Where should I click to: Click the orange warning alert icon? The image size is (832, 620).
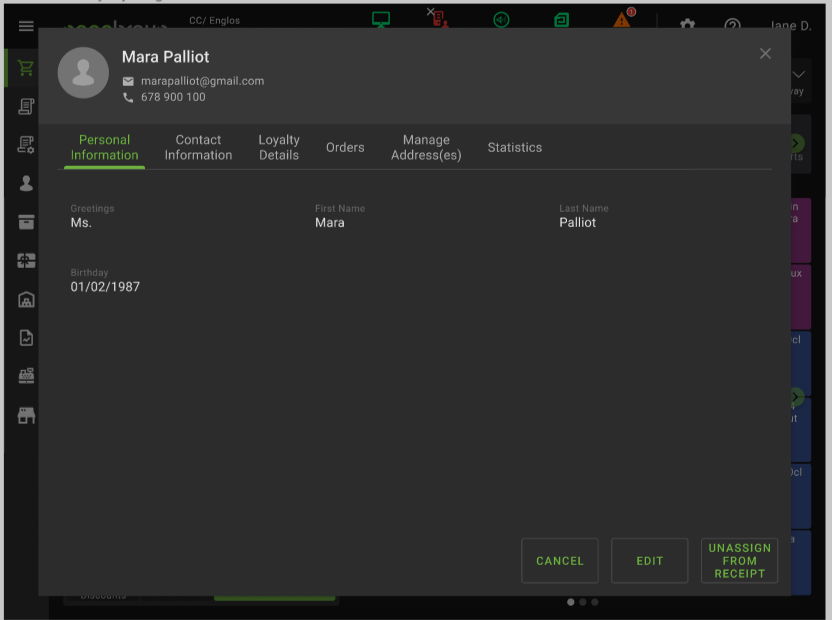623,19
